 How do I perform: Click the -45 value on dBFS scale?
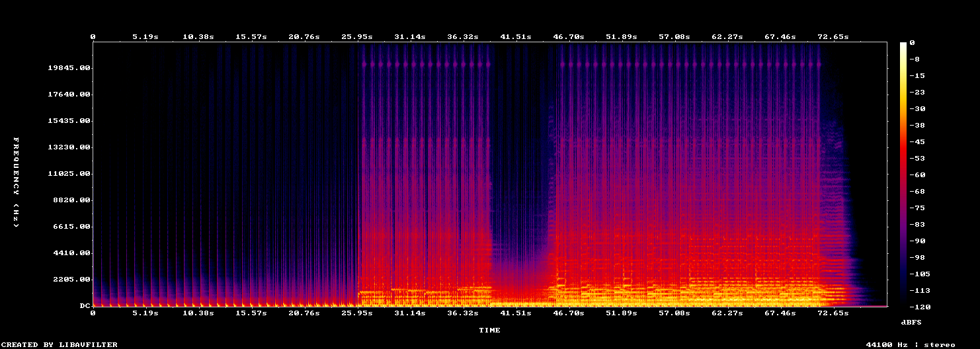click(917, 142)
